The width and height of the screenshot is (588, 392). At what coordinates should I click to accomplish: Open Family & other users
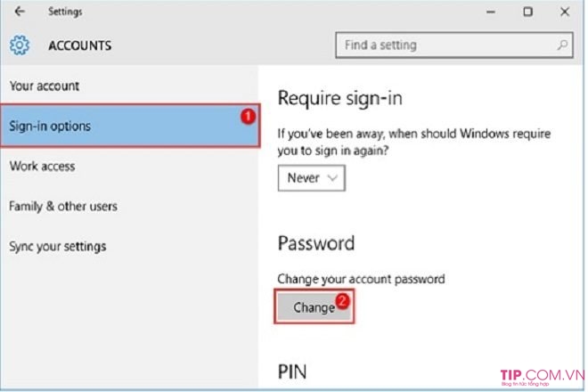(63, 207)
